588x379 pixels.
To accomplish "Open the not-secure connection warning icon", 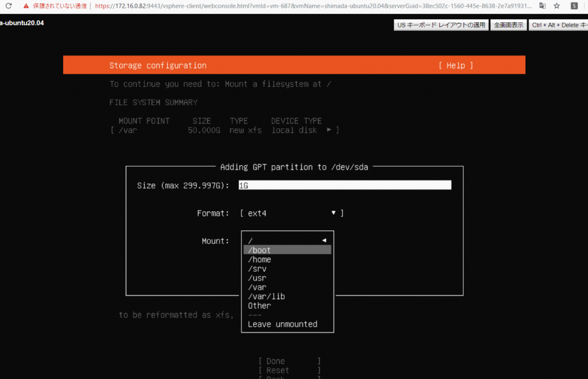I will [26, 6].
